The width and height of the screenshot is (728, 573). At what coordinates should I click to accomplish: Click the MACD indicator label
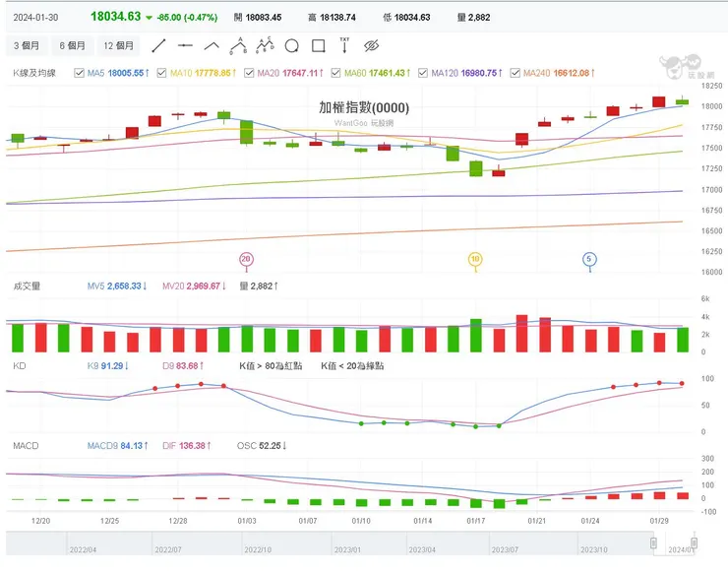coord(26,446)
